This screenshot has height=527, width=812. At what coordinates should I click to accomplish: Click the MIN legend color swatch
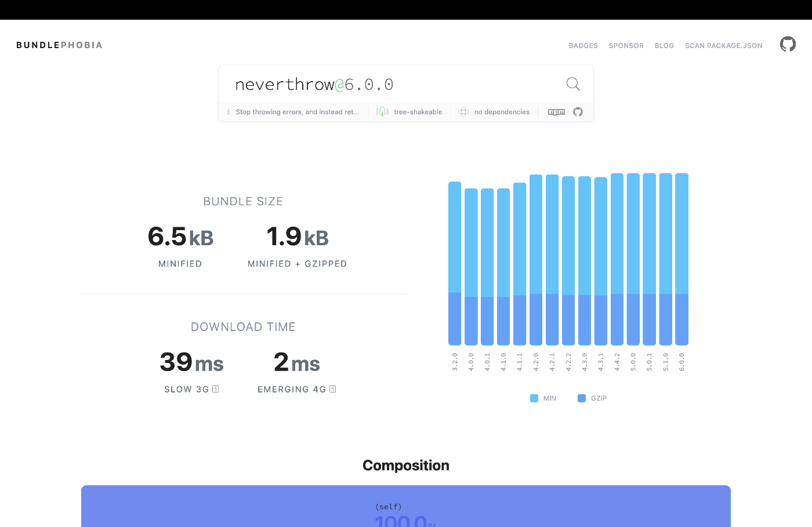point(534,398)
